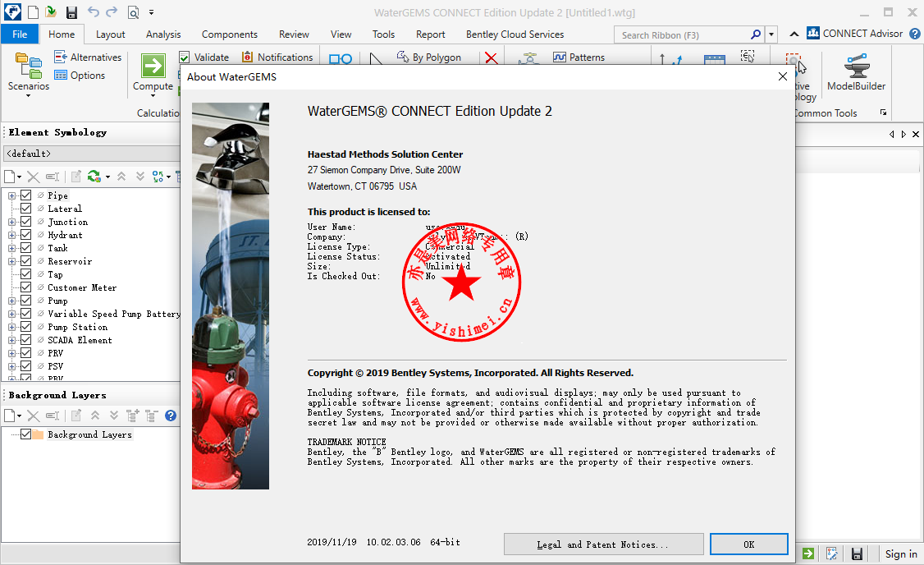Select elements By Polygon

coord(428,57)
